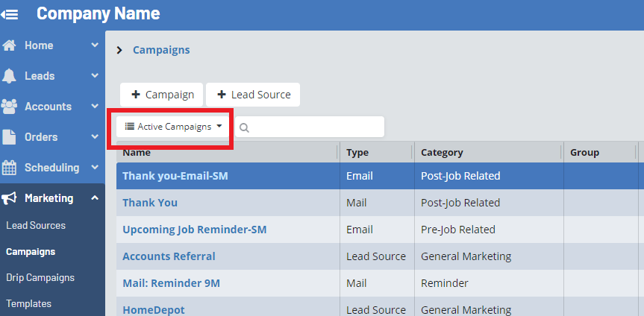This screenshot has height=316, width=644.
Task: Click the Orders document icon
Action: point(10,137)
